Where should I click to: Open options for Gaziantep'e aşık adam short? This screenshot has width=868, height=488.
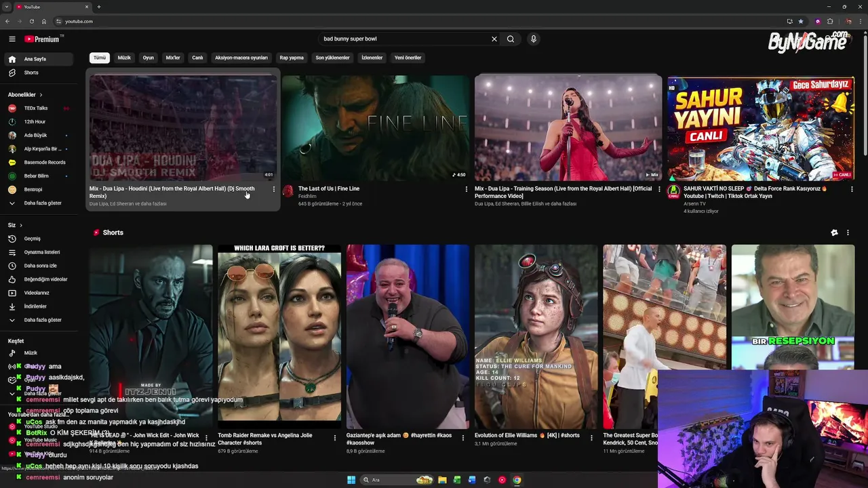coord(463,438)
